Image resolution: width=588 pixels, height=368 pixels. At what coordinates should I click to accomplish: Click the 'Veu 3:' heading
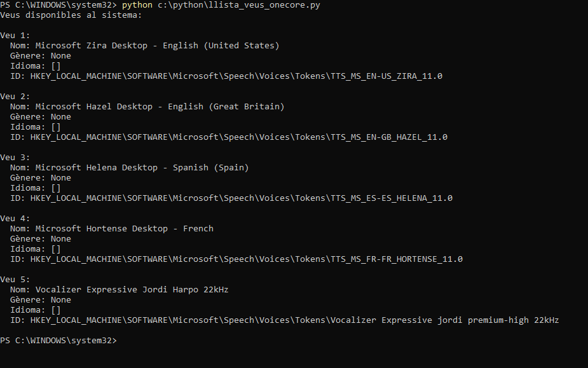pyautogui.click(x=15, y=158)
